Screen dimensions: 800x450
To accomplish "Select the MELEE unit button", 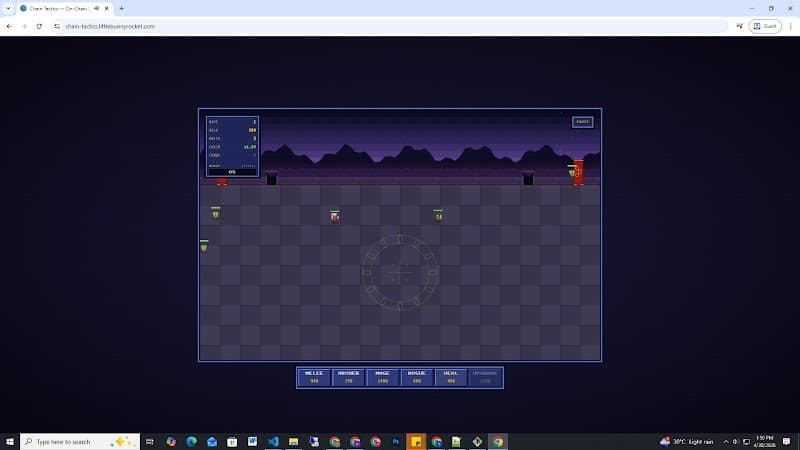I will (314, 378).
